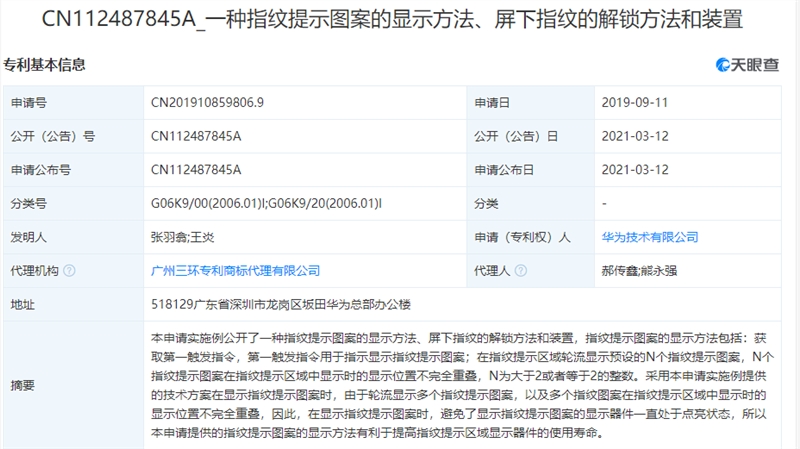The height and width of the screenshot is (449, 800).
Task: Click the 代理机构 label text
Action: (35, 271)
